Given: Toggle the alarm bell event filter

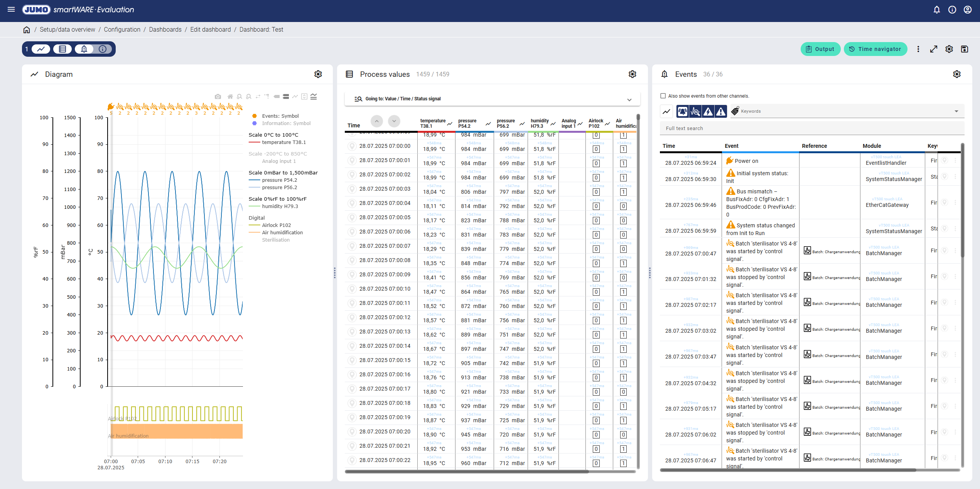Looking at the screenshot, I should [682, 112].
